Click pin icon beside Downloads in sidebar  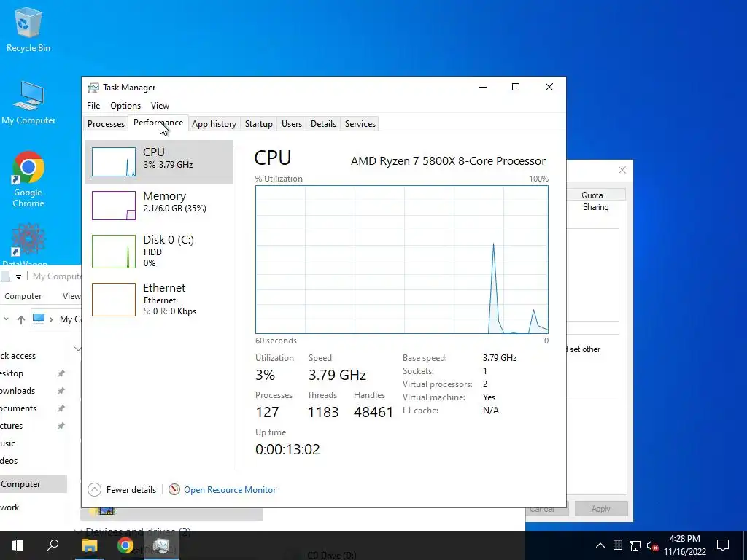coord(61,391)
